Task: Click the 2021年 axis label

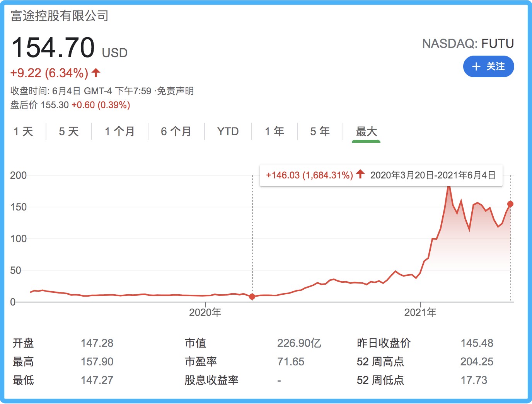Action: [x=420, y=312]
